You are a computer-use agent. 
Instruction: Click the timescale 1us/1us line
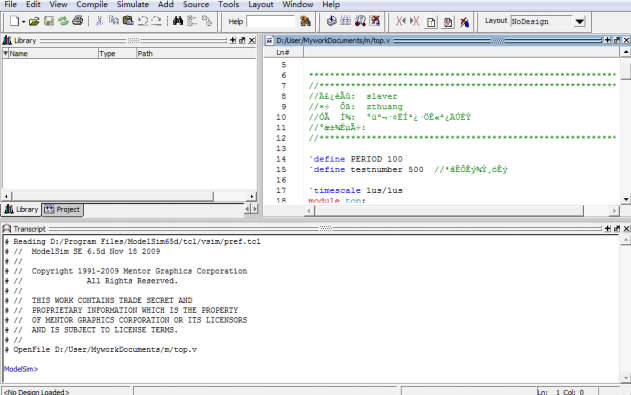pos(356,190)
